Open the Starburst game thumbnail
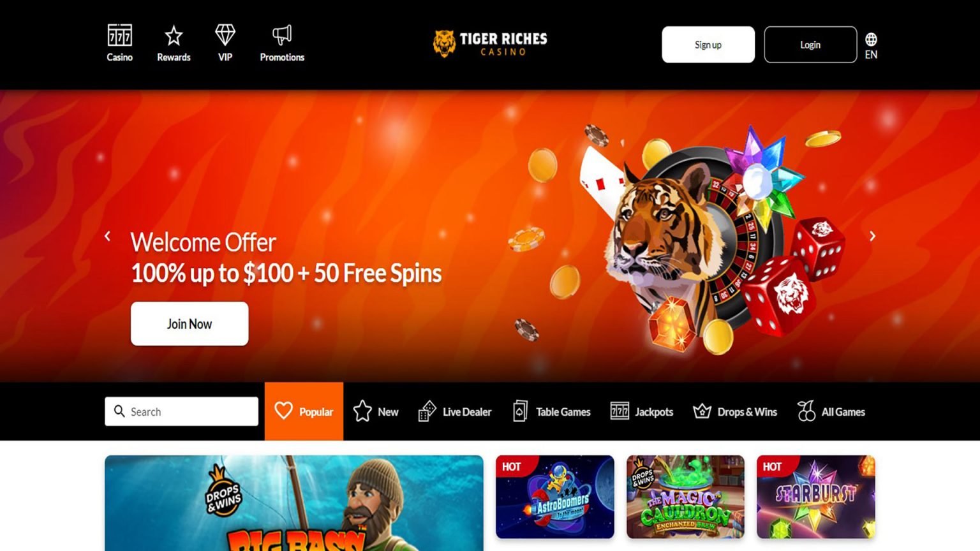This screenshot has width=980, height=551. 816,497
